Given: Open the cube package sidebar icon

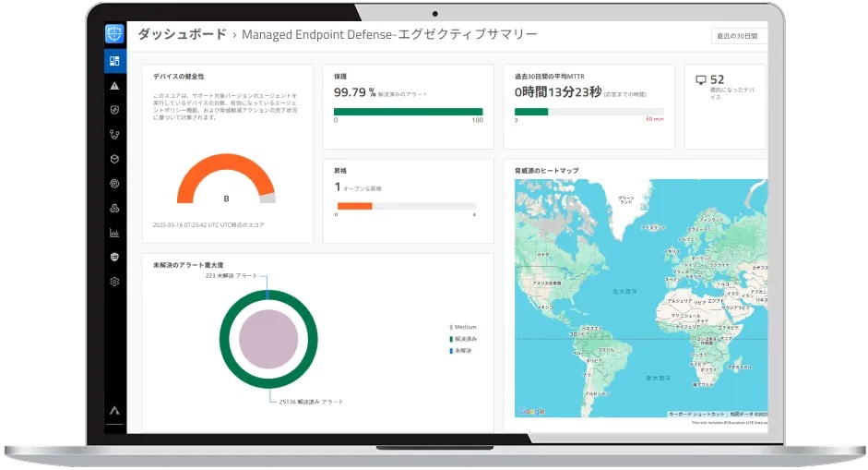Looking at the screenshot, I should [x=114, y=159].
